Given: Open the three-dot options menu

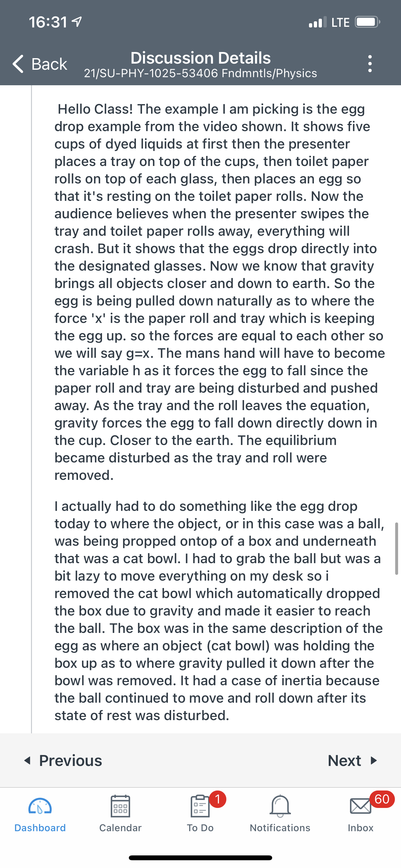Looking at the screenshot, I should 370,64.
